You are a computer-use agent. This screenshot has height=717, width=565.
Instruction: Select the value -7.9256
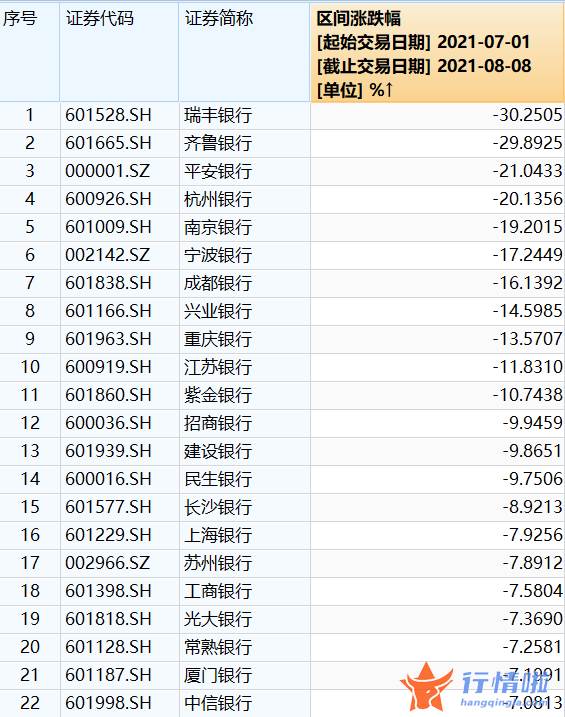533,535
